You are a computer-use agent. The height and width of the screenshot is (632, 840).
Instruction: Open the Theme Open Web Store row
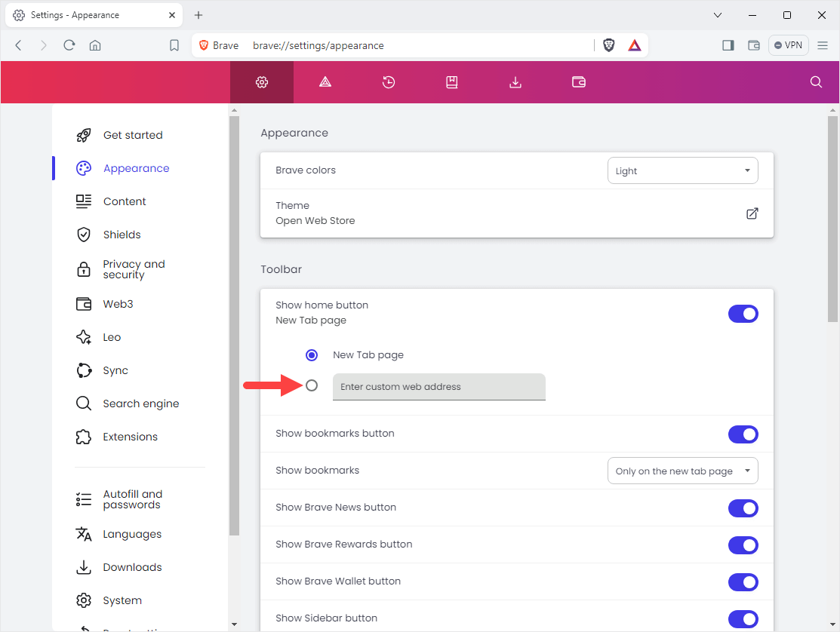(x=516, y=213)
